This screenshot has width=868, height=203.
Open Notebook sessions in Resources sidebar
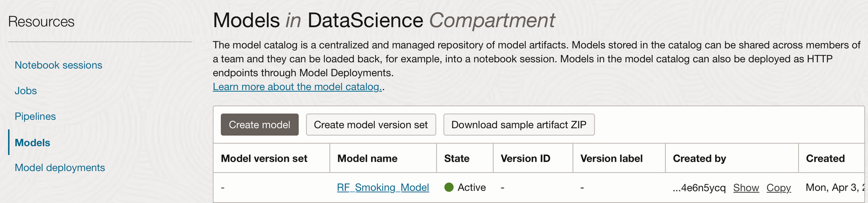click(x=58, y=65)
